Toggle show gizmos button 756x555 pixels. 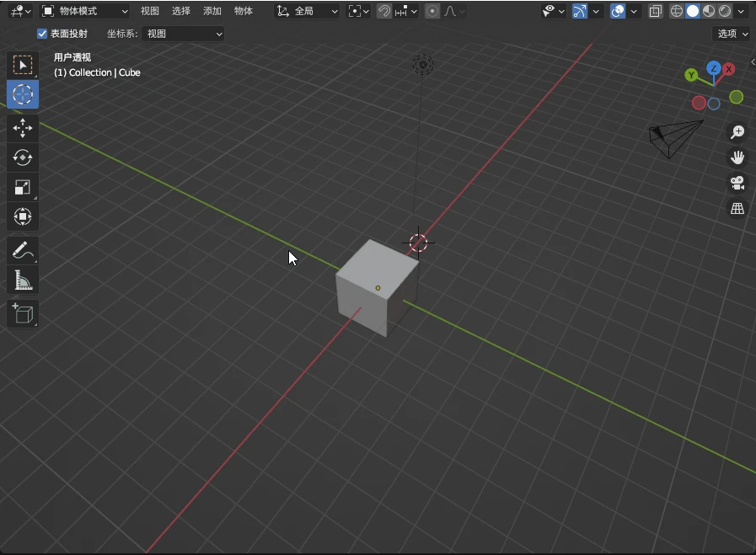point(580,11)
